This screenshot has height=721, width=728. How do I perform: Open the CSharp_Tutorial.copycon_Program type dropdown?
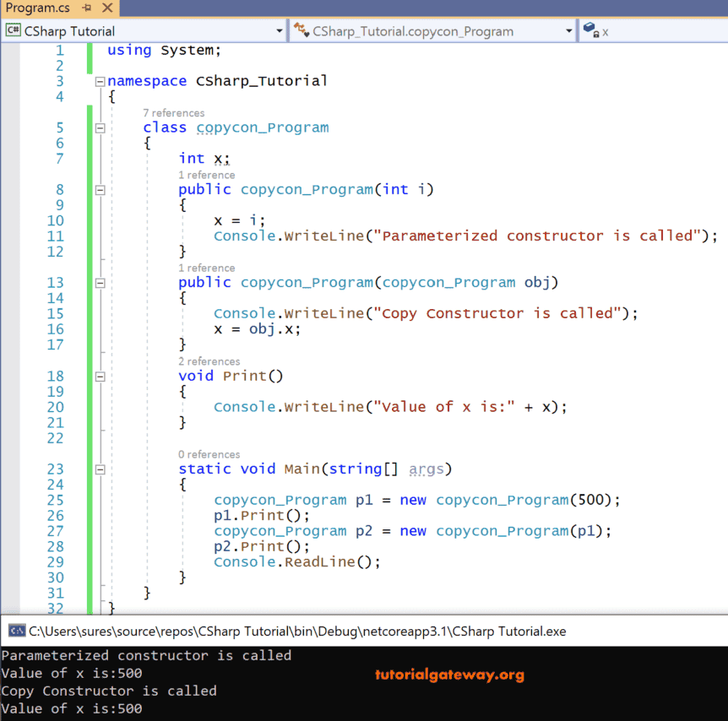[568, 30]
